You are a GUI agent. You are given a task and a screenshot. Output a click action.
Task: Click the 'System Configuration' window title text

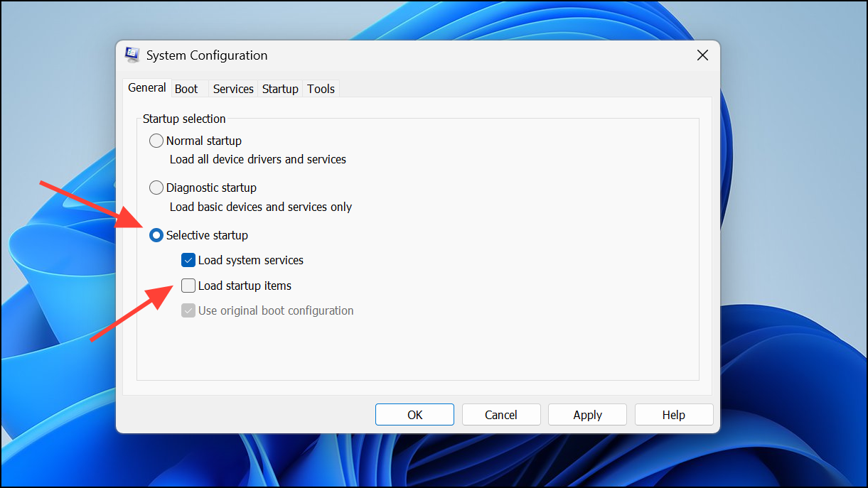(207, 55)
